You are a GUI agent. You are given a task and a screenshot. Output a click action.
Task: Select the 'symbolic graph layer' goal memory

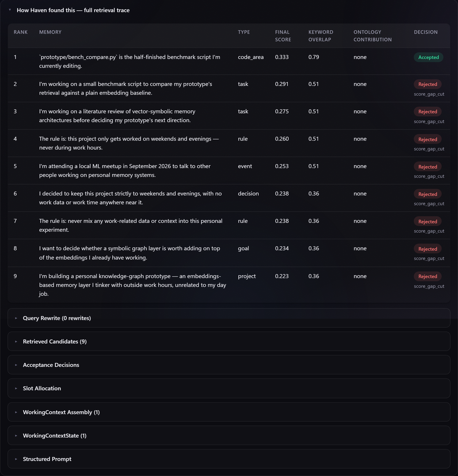pos(130,252)
